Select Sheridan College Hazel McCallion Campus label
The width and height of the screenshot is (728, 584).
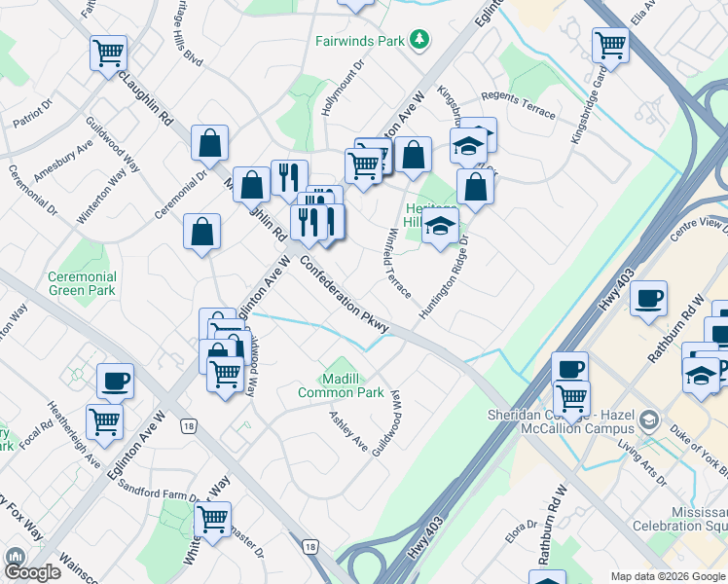(x=561, y=421)
